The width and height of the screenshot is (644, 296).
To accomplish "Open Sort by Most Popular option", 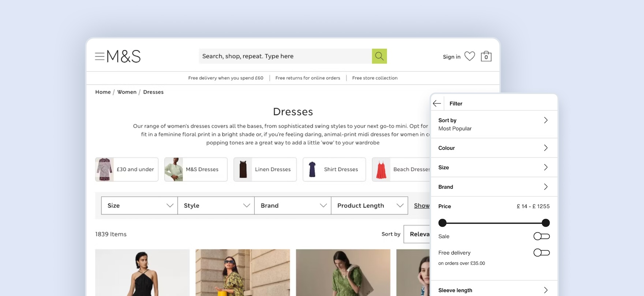I will (494, 124).
